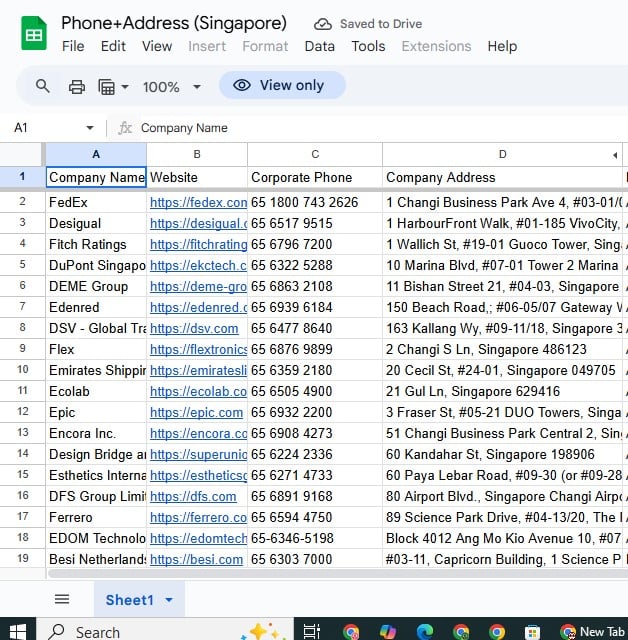Select column A header
Image resolution: width=628 pixels, height=640 pixels.
click(96, 154)
